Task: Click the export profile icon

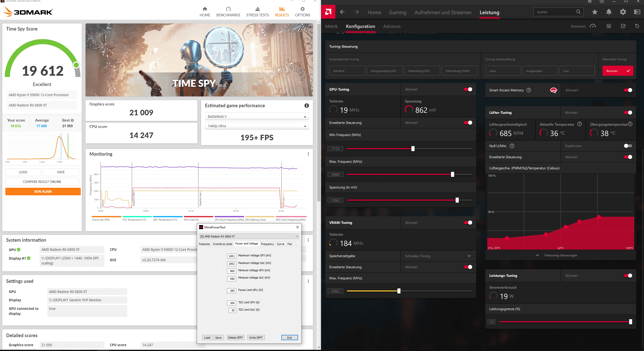Action: pyautogui.click(x=623, y=26)
